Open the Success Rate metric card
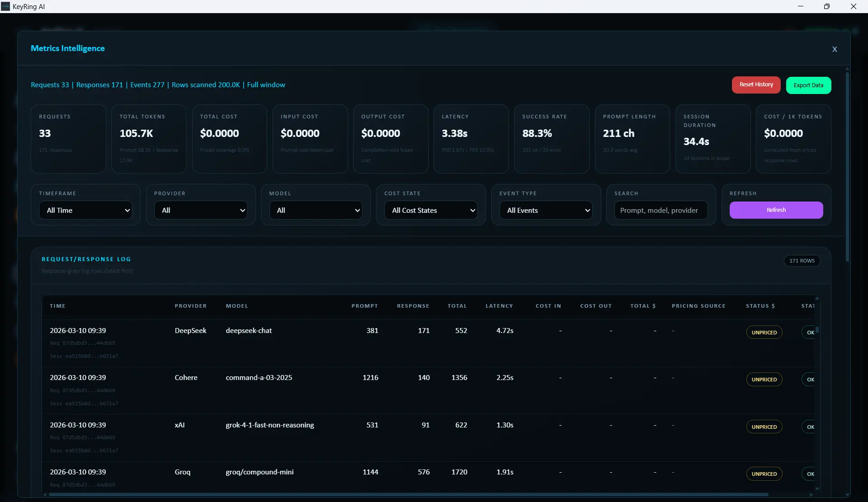The height and width of the screenshot is (502, 868). [551, 139]
